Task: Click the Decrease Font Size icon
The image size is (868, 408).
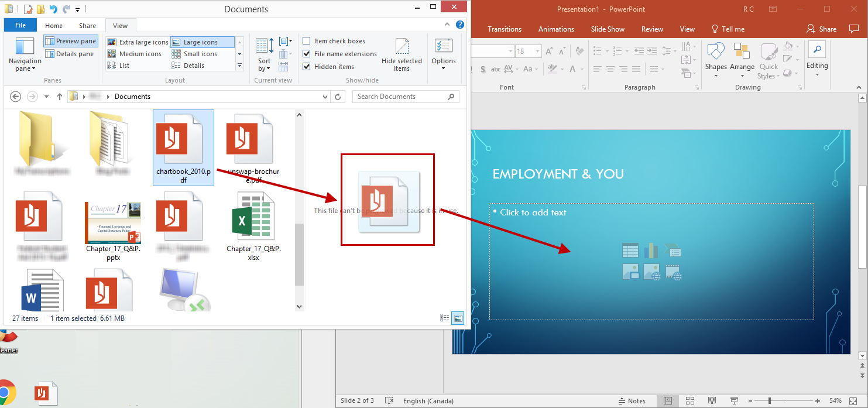Action: tap(563, 52)
